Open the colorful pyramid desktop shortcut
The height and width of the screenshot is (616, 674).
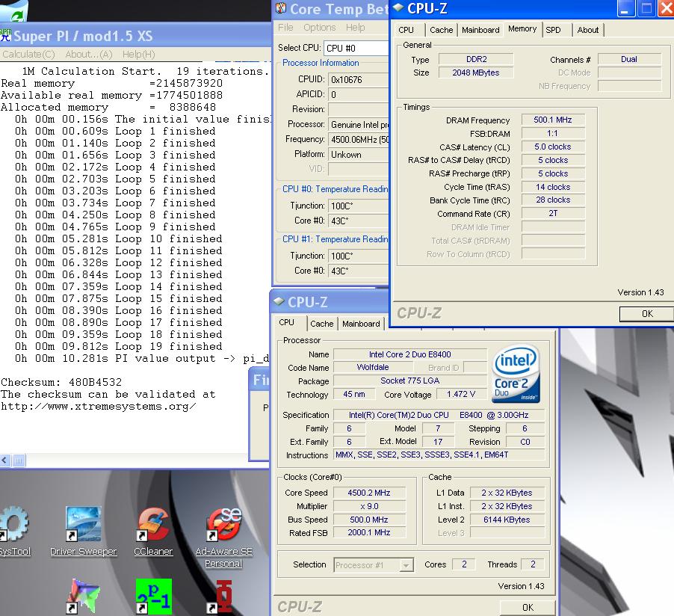pos(83,597)
